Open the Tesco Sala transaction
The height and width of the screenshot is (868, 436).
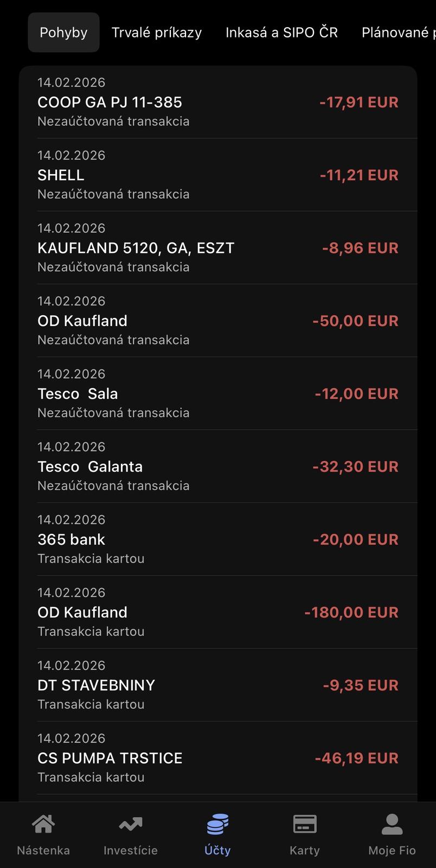point(163,393)
